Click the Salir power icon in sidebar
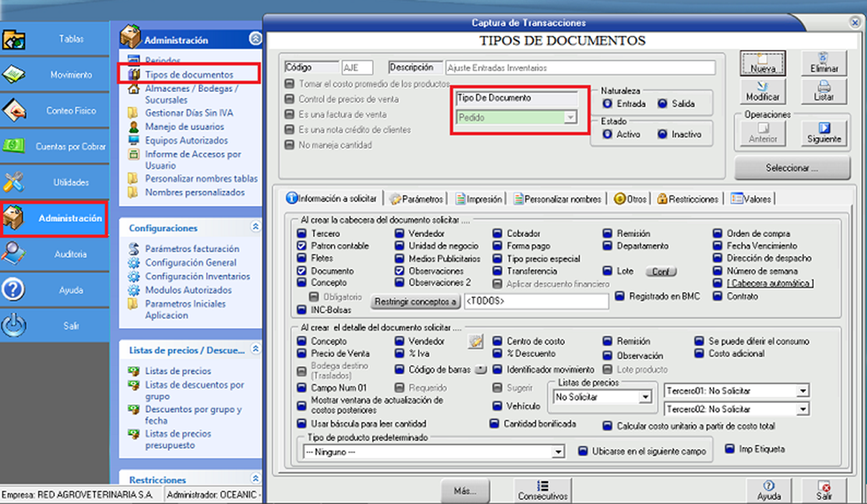The height and width of the screenshot is (504, 867). pyautogui.click(x=14, y=325)
